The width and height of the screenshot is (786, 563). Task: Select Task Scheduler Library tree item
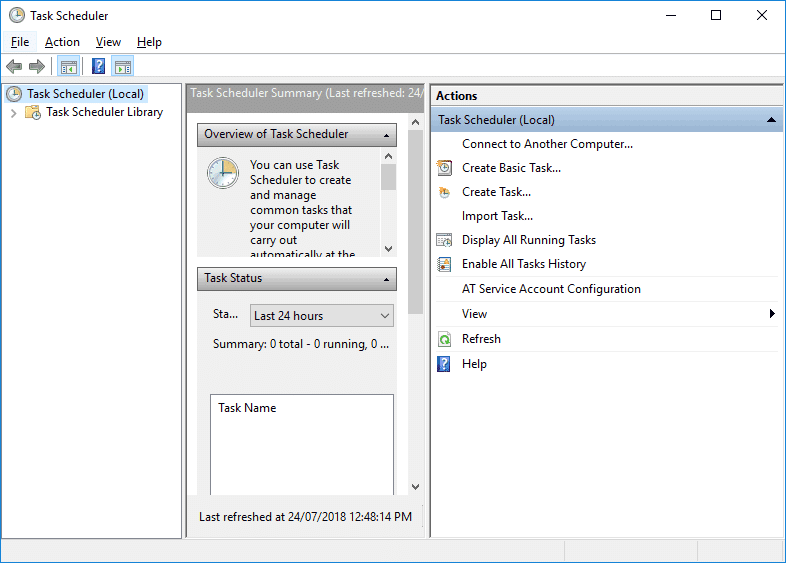[104, 112]
